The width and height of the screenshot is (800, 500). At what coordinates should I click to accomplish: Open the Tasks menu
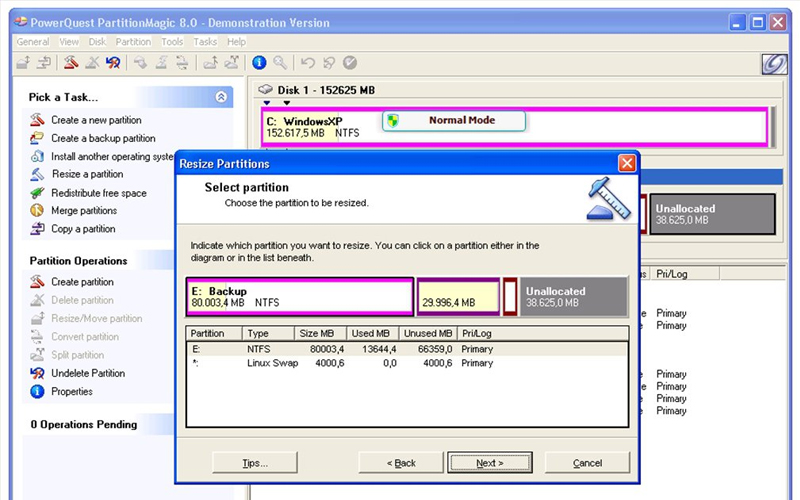[205, 42]
